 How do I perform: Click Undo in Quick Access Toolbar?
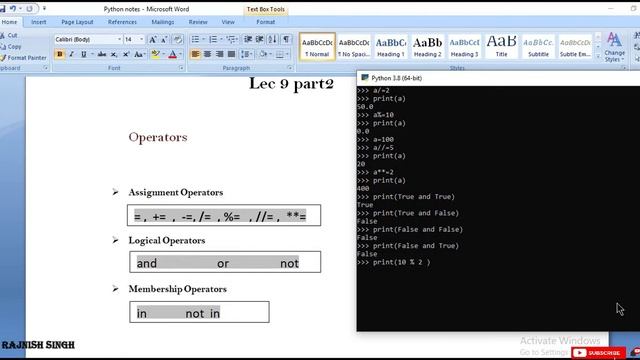(x=13, y=8)
